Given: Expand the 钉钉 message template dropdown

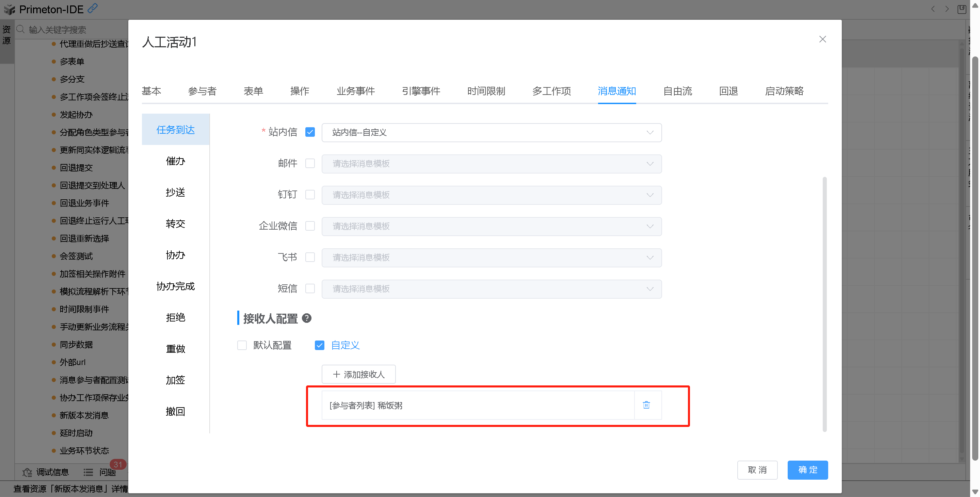Looking at the screenshot, I should pyautogui.click(x=492, y=195).
